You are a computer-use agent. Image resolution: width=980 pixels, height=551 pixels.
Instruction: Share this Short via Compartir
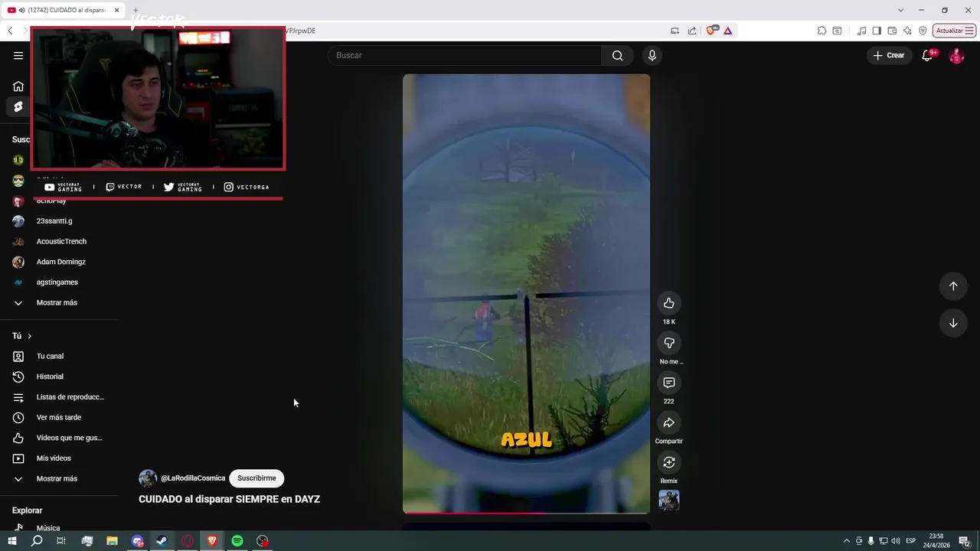pyautogui.click(x=669, y=422)
